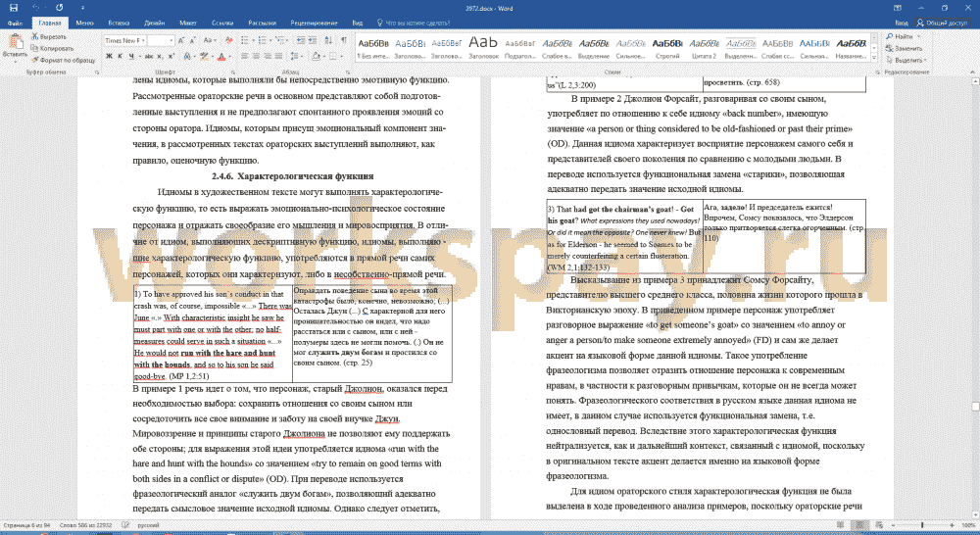Toggle superscript x² formatting

[x=171, y=56]
